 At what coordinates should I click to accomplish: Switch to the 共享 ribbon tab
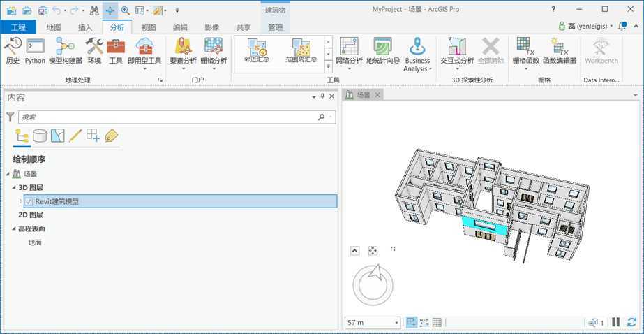tap(244, 27)
